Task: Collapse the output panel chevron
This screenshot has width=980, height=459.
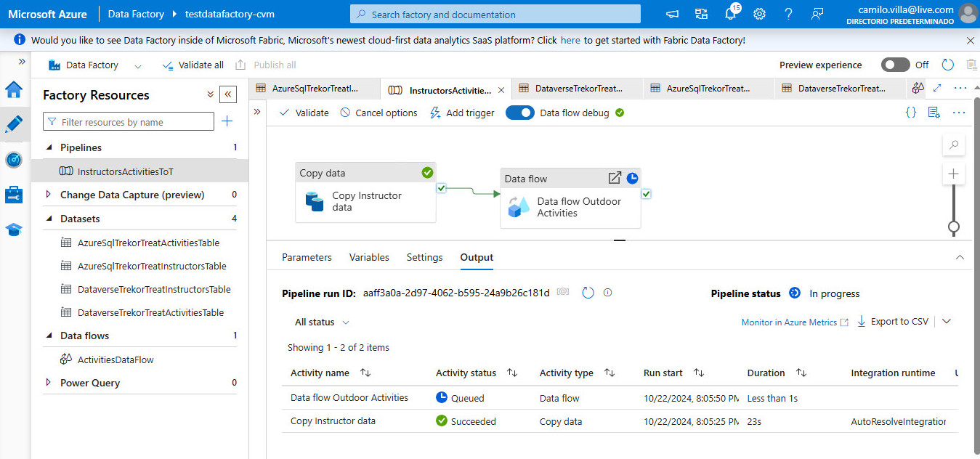Action: pyautogui.click(x=960, y=257)
